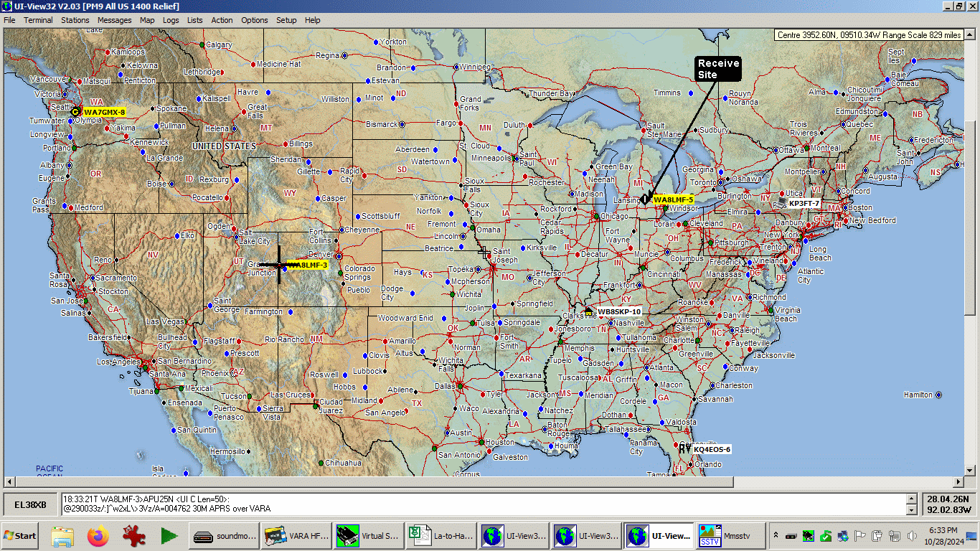Click the WA8LMF-3 station crosshair in Colorado
Screen dimensions: 980x551
point(280,265)
